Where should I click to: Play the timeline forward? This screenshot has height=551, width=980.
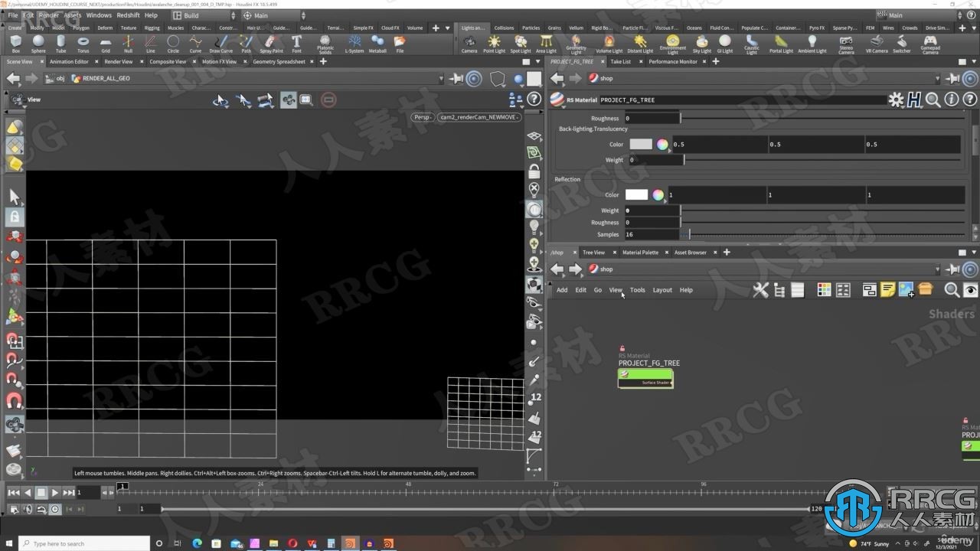[x=55, y=493]
